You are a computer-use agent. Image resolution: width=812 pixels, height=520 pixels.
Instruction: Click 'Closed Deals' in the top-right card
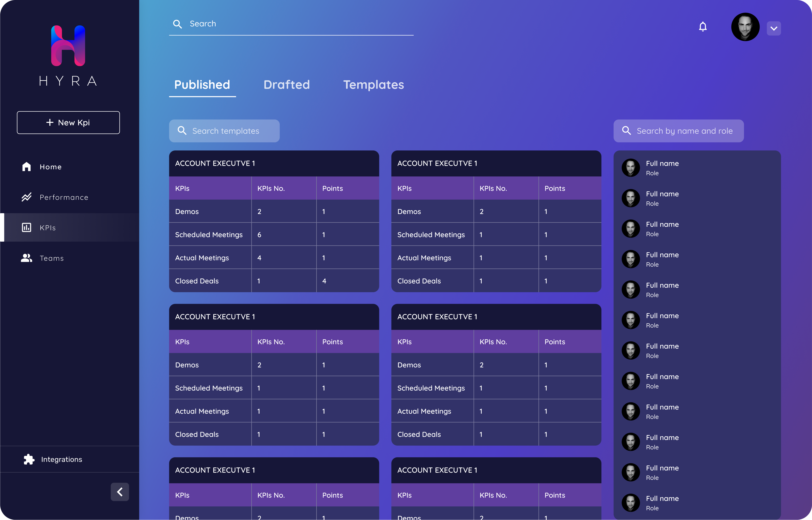[419, 281]
